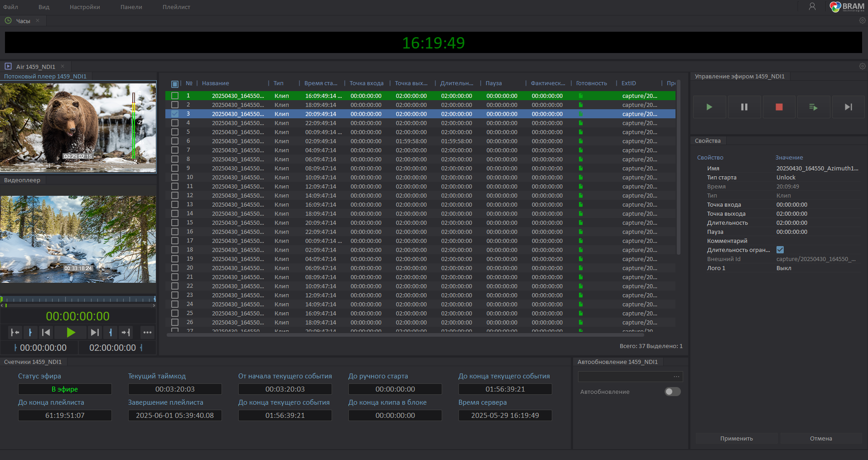Jump to clip start in video player
The height and width of the screenshot is (460, 868).
46,333
